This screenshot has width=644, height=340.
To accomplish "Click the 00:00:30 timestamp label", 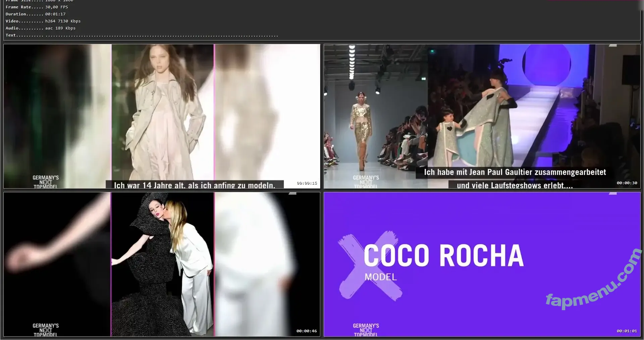I will tap(627, 183).
